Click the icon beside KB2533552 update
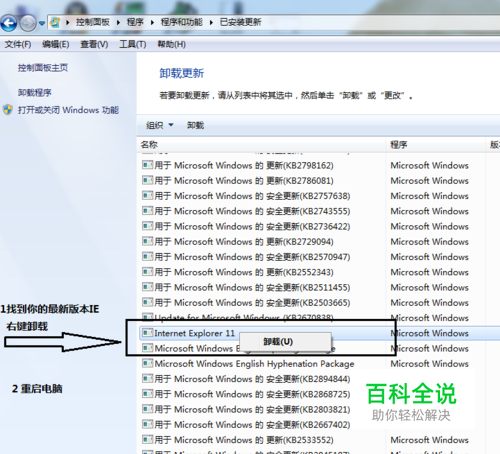The width and height of the screenshot is (500, 454). point(147,439)
